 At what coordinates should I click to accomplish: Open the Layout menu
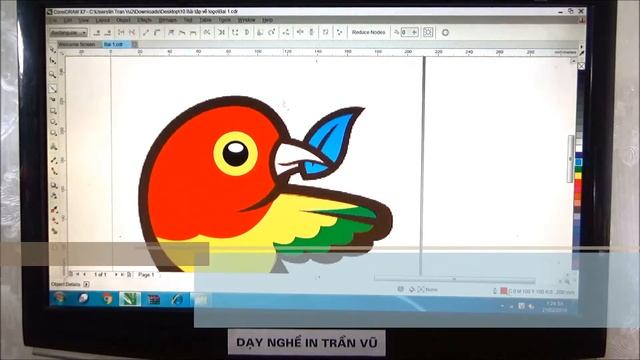(x=102, y=20)
